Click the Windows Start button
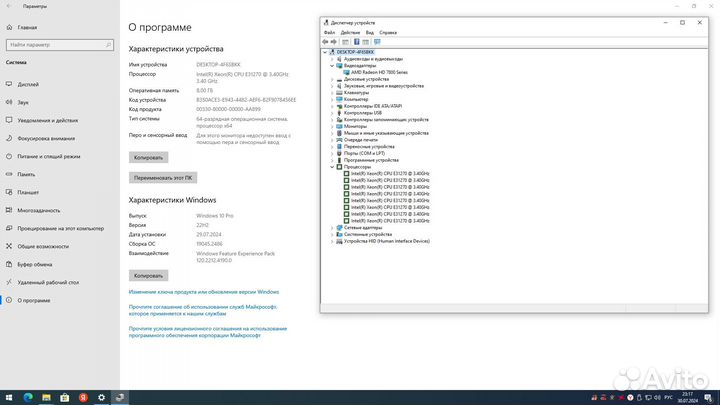The image size is (720, 405). click(x=9, y=397)
